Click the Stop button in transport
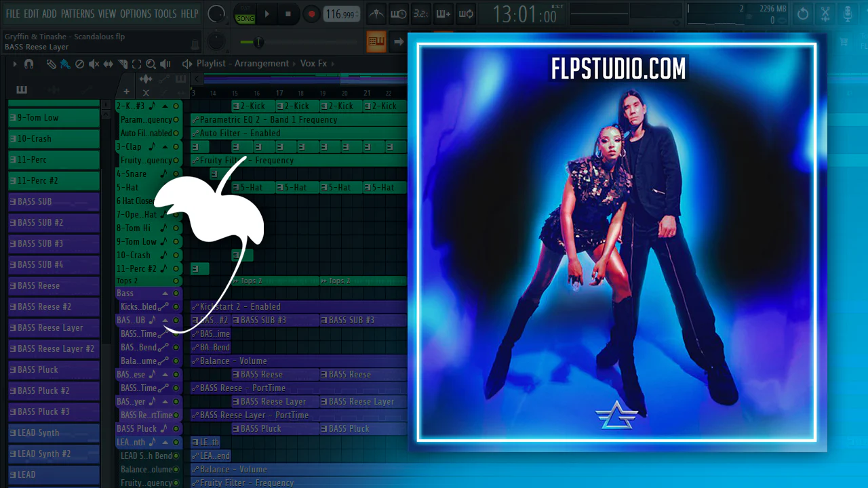This screenshot has width=868, height=488. click(288, 14)
